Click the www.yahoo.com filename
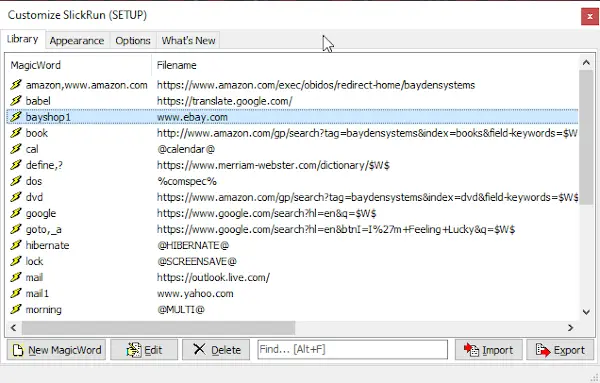 [195, 293]
